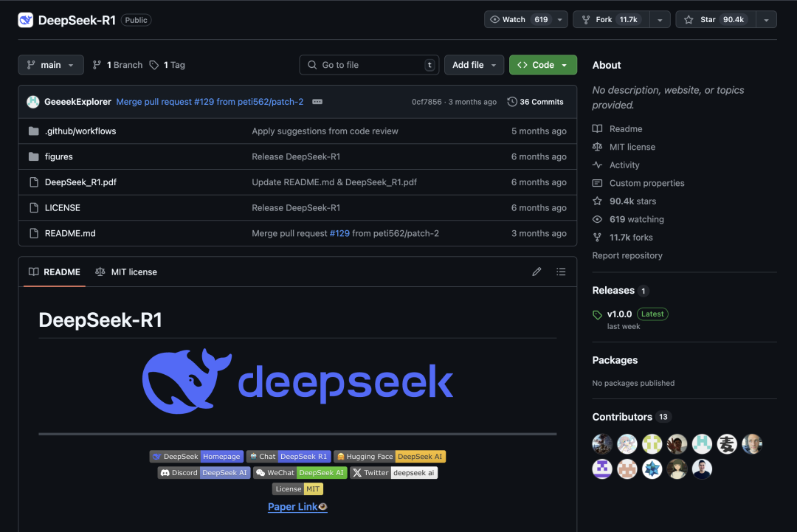
Task: Open the Chat DeepSeek R1 badge
Action: click(289, 456)
